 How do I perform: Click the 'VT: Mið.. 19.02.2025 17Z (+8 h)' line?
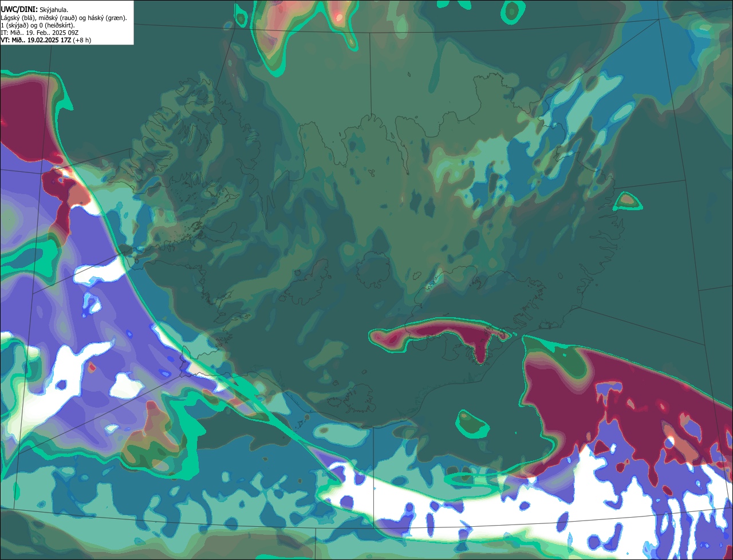tap(46, 40)
